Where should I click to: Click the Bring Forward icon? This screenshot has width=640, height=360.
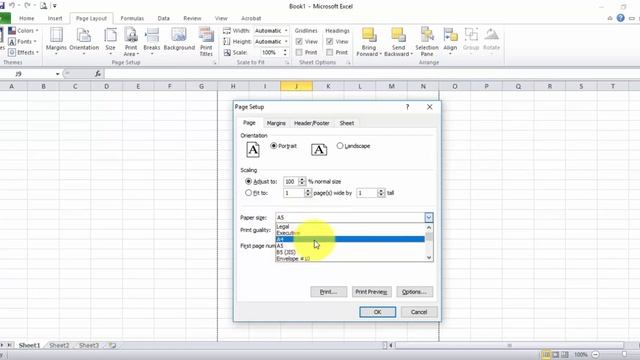point(369,41)
